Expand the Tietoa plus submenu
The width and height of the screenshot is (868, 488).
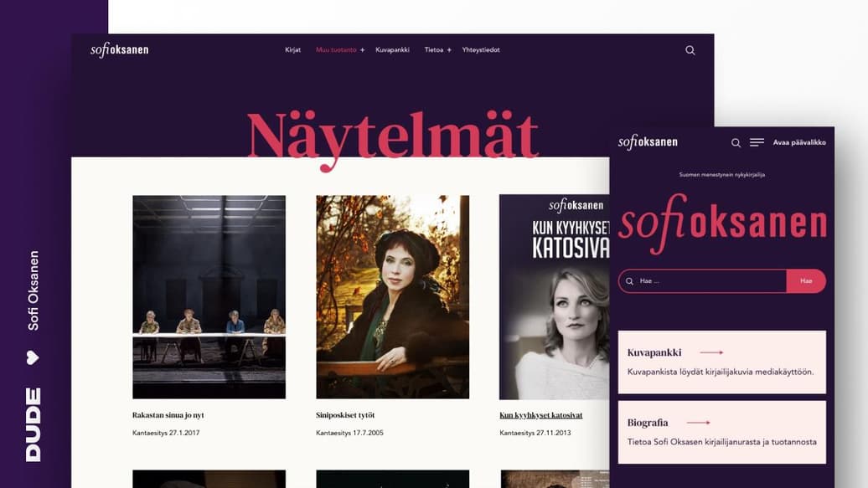[449, 49]
